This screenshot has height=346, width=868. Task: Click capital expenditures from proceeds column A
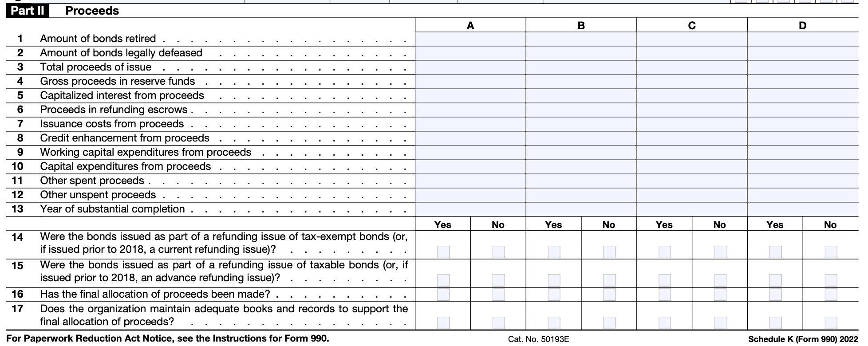point(470,167)
